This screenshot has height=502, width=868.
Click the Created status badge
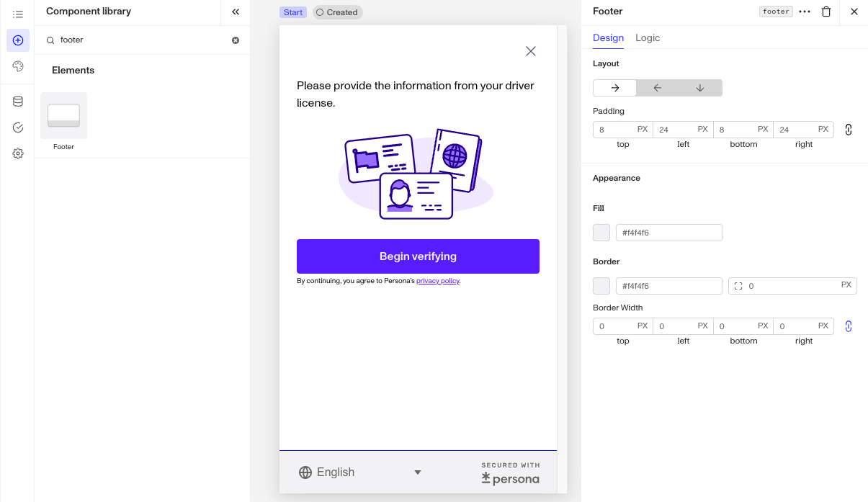(x=337, y=12)
